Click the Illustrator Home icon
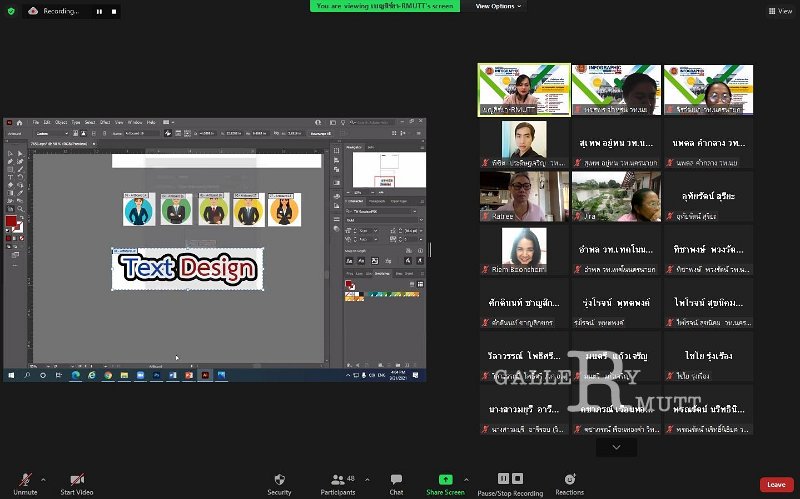Screen dimensions: 800x499 pos(19,123)
